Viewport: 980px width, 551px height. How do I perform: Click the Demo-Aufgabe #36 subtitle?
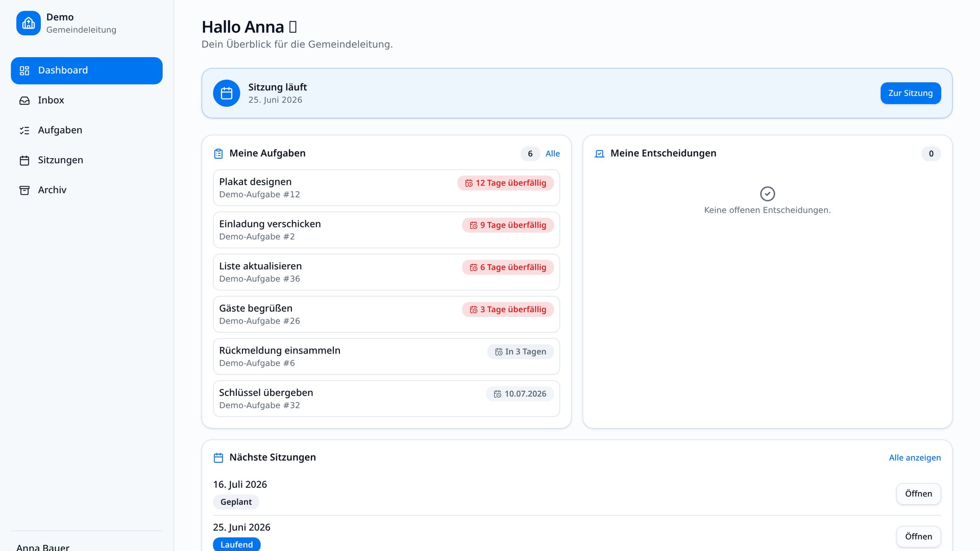pyautogui.click(x=259, y=279)
